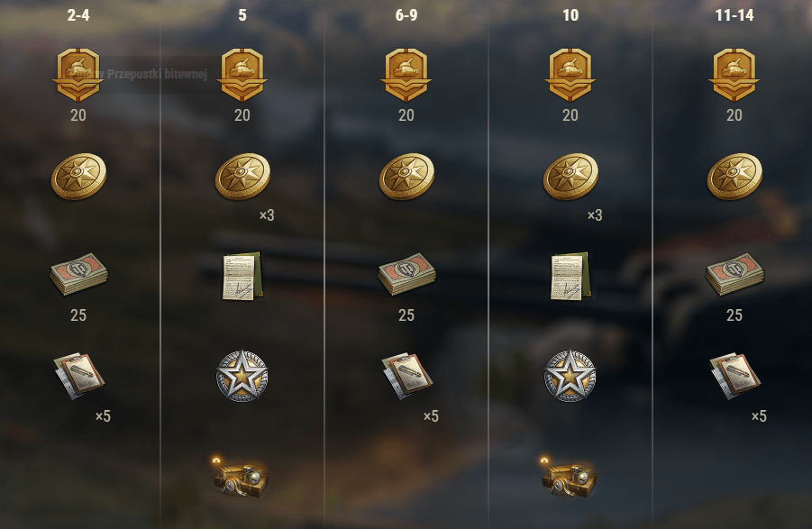Click the gold compass token in stage 10

(x=570, y=177)
